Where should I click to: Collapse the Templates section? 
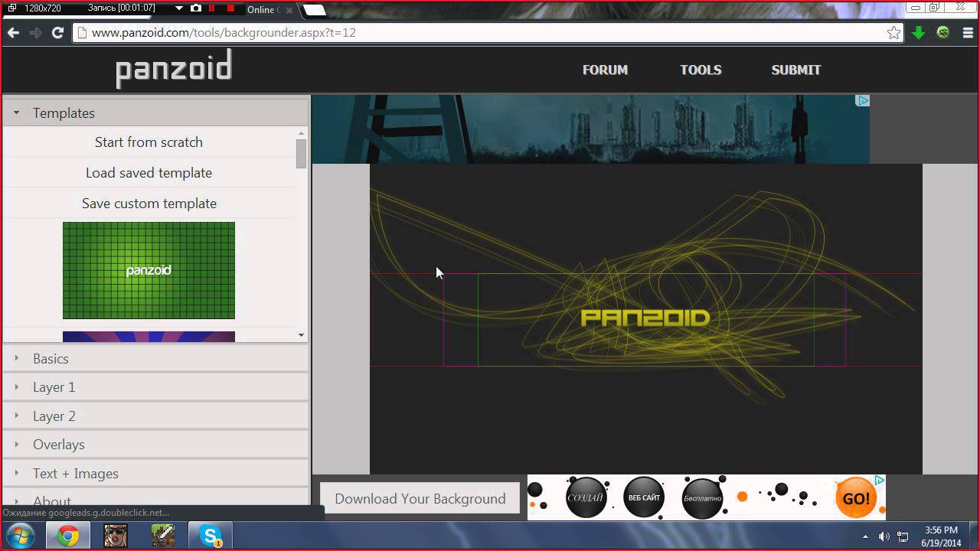coord(155,112)
